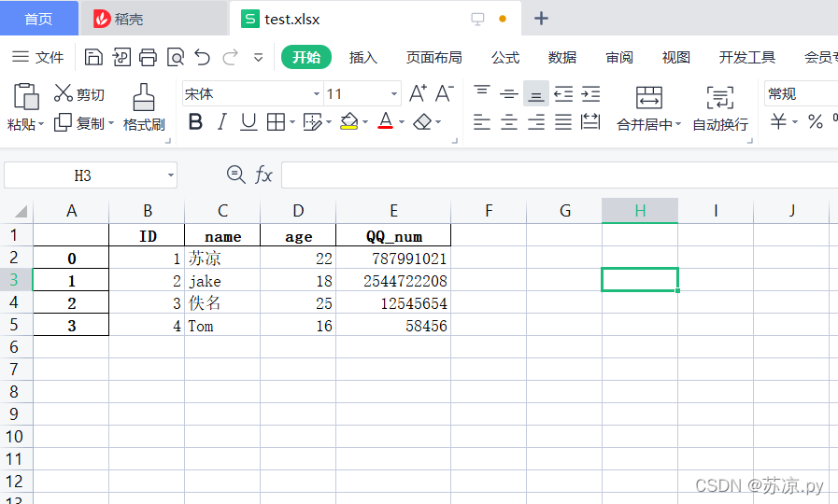Expand the Copy options arrow
The height and width of the screenshot is (504, 838).
111,123
